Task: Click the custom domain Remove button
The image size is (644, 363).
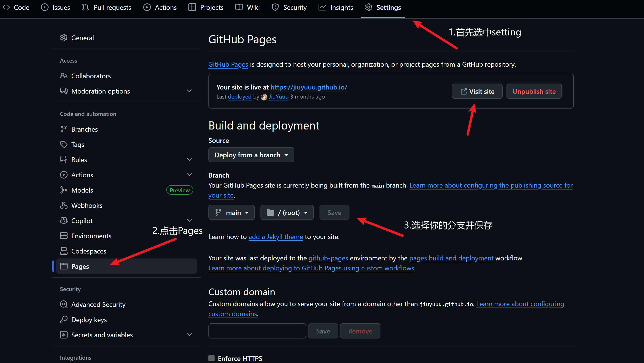Action: (x=360, y=331)
